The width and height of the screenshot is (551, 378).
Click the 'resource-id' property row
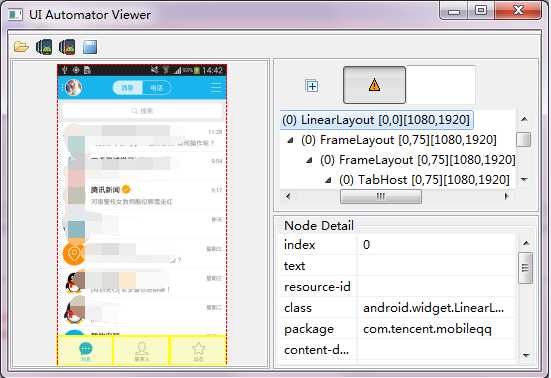[x=398, y=287]
